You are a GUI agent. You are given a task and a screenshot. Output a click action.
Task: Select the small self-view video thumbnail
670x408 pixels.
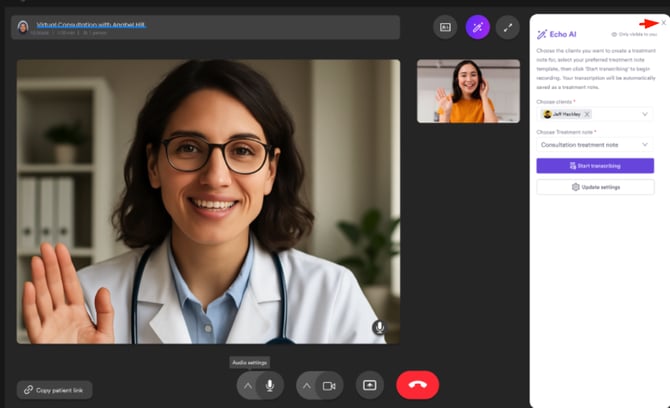[468, 91]
